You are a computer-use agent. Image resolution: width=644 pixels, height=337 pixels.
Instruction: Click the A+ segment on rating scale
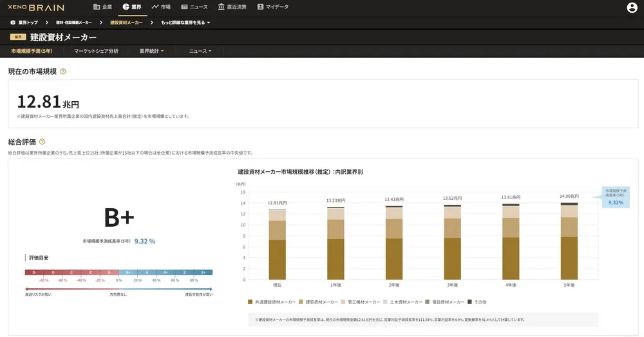pyautogui.click(x=166, y=273)
